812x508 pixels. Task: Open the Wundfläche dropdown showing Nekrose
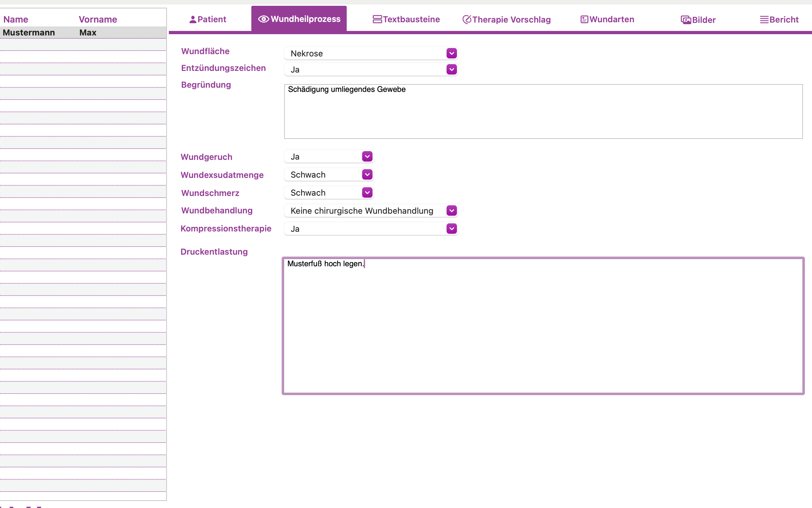pos(451,53)
